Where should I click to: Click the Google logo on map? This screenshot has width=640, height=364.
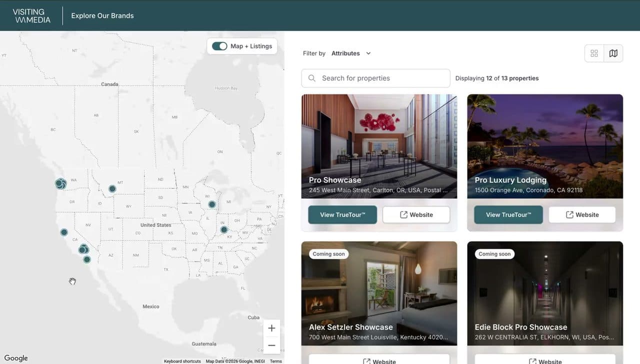[16, 358]
